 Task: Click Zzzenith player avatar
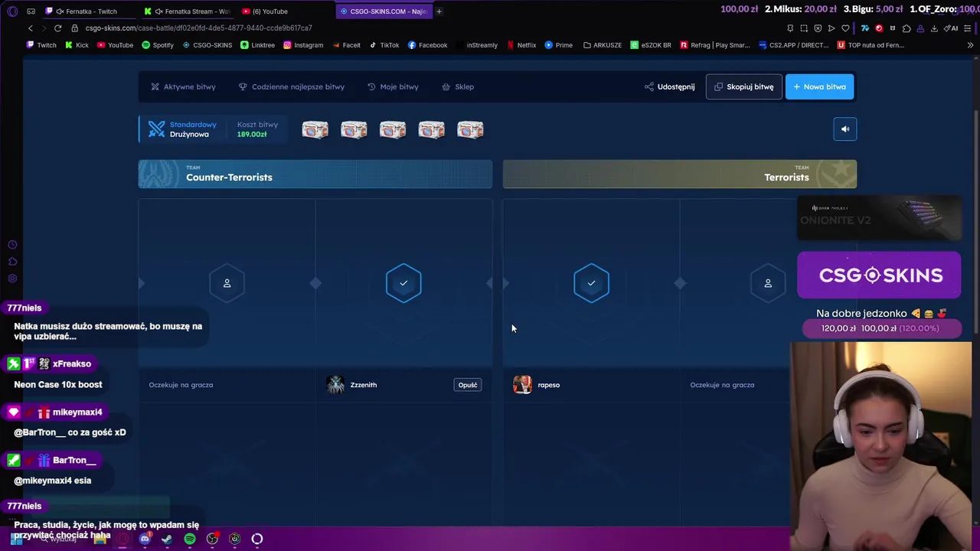(x=335, y=385)
